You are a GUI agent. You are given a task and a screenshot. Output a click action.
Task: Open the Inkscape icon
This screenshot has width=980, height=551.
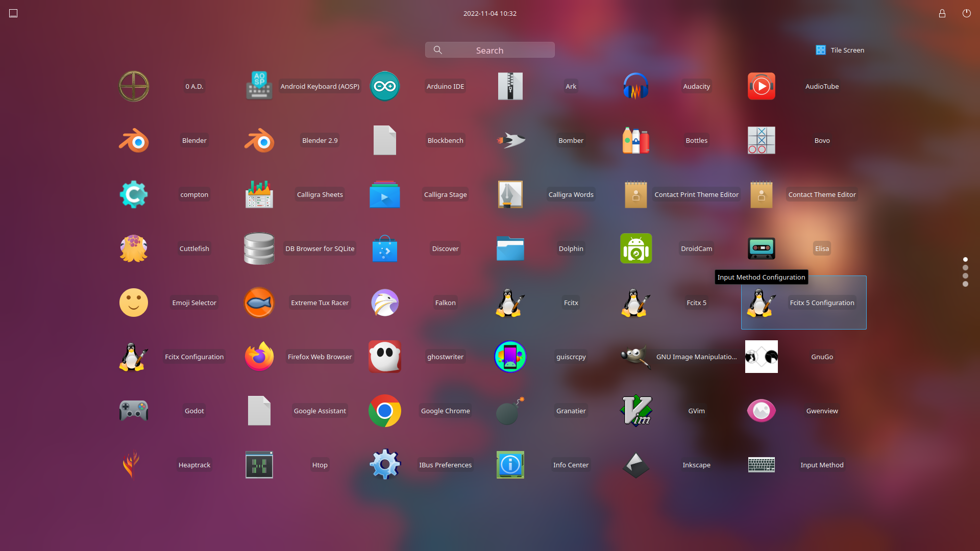pos(636,465)
